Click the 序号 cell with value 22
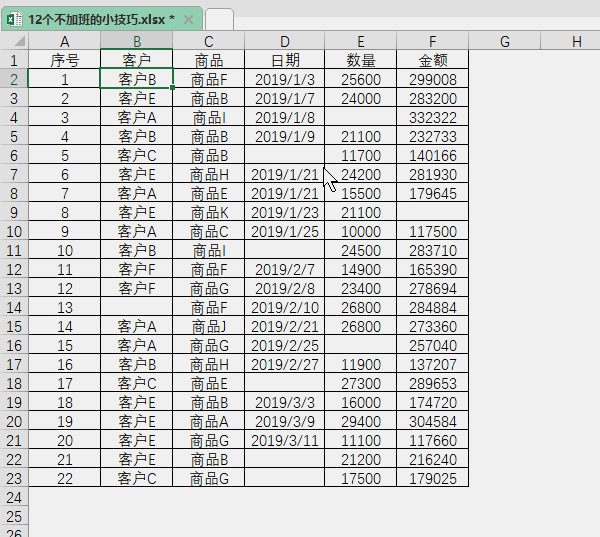 [65, 478]
